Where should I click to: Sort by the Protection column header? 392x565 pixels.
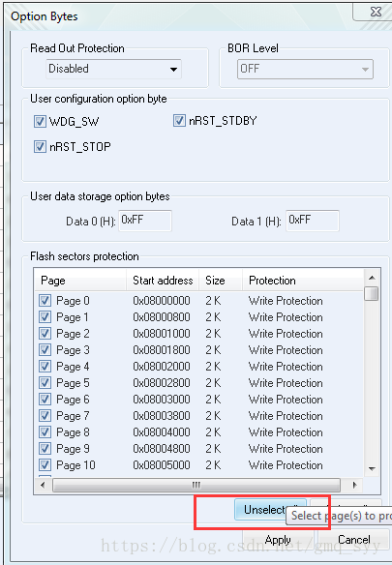point(303,281)
